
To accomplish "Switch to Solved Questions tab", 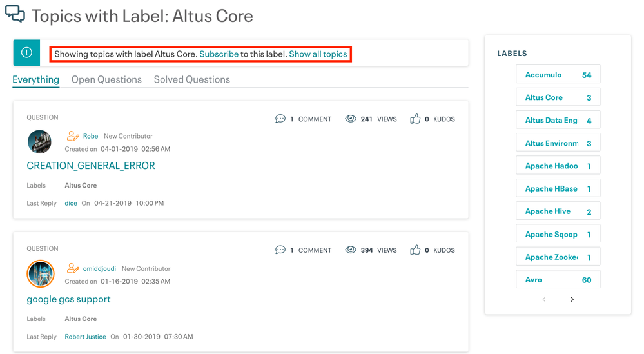I will coord(191,79).
